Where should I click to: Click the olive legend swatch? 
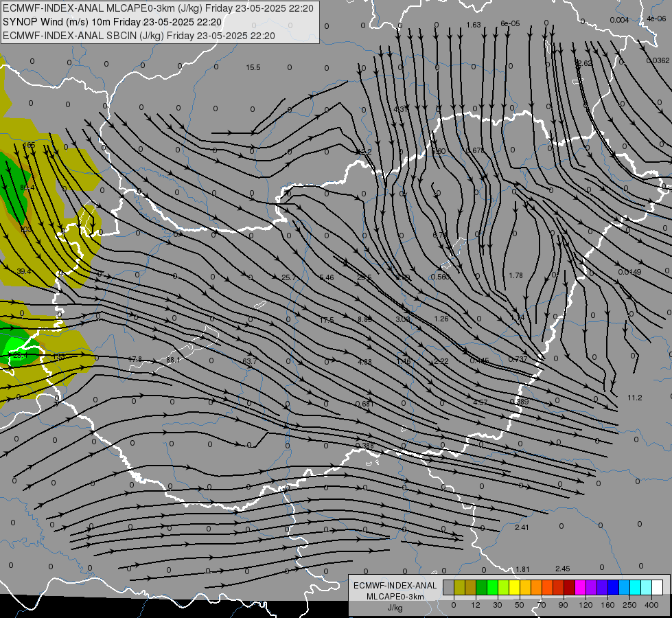click(459, 588)
